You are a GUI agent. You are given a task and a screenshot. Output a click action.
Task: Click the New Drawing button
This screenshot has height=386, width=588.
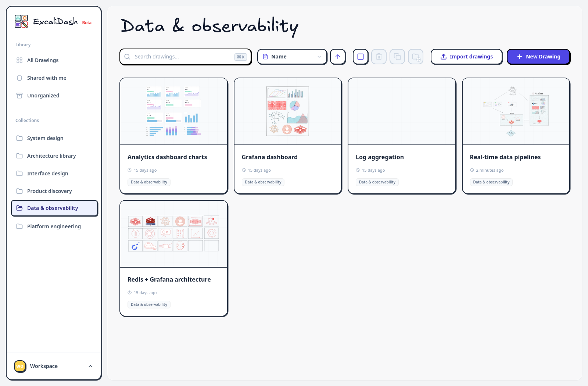pyautogui.click(x=538, y=57)
